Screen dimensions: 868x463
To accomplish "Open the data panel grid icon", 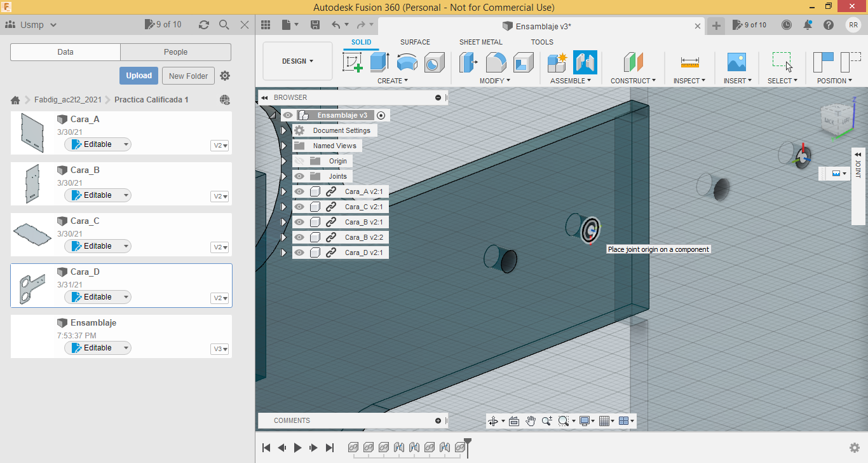I will coord(266,25).
